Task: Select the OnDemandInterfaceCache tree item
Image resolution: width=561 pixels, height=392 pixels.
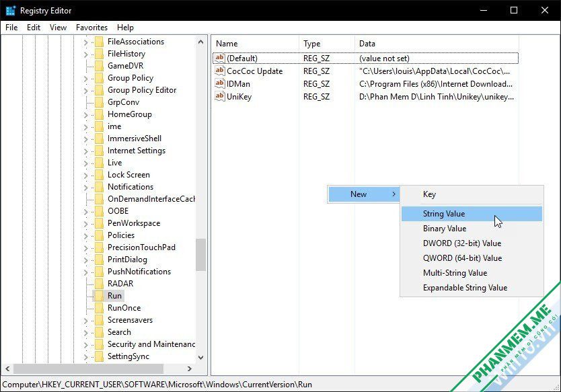Action: pyautogui.click(x=151, y=199)
